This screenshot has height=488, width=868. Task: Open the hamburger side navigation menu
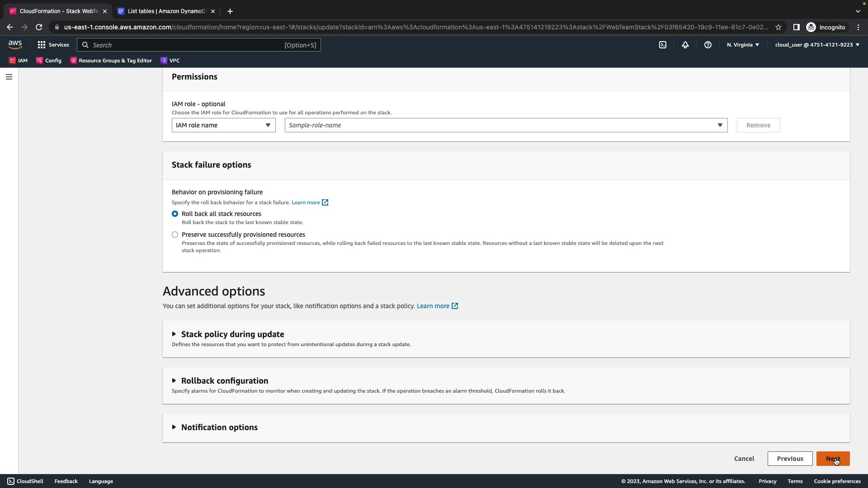point(9,77)
